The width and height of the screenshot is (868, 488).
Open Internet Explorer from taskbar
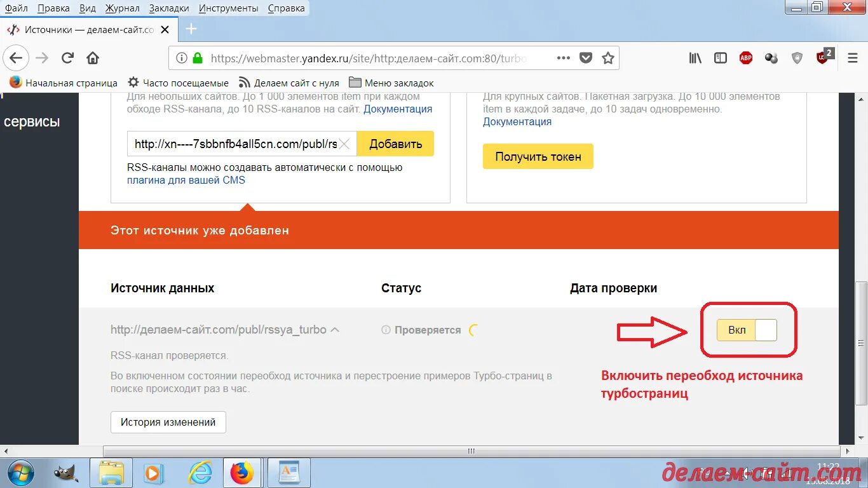(200, 473)
